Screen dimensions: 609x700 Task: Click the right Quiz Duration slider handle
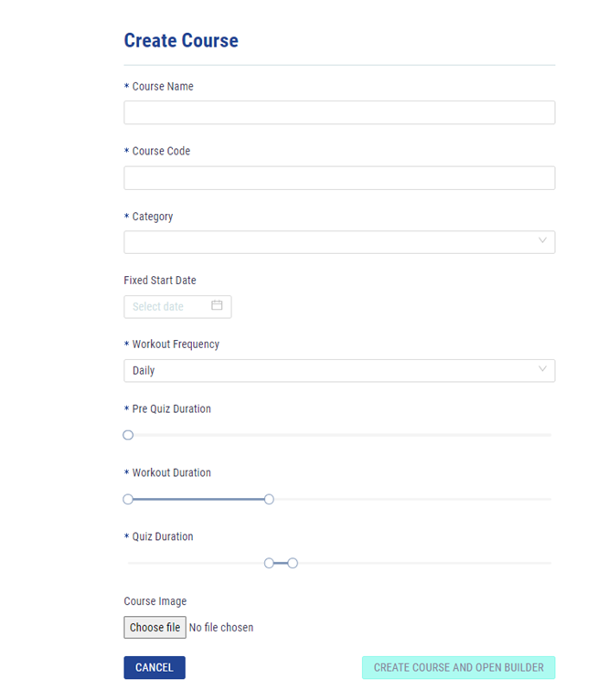[293, 563]
